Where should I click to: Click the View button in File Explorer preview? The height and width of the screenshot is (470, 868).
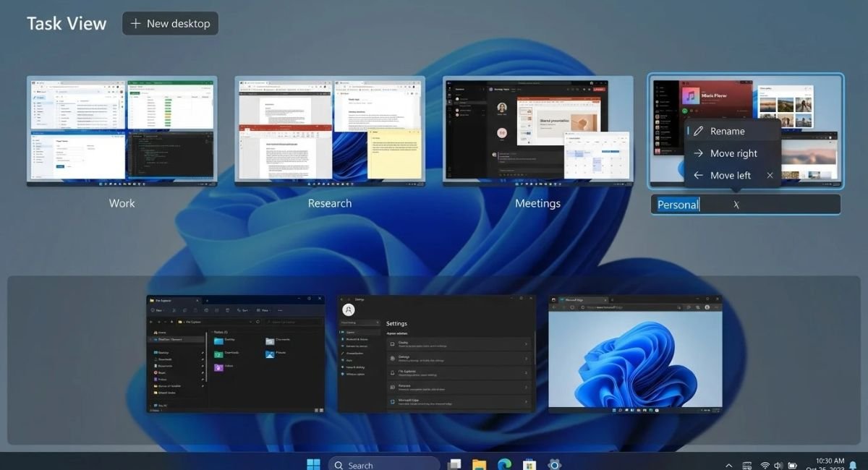coord(265,309)
